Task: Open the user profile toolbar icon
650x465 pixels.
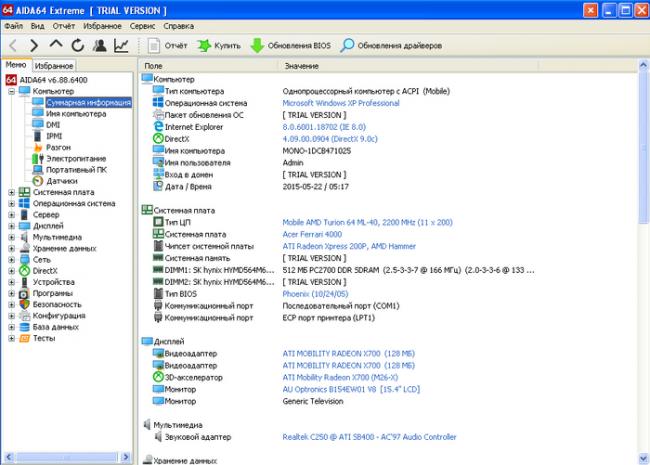Action: pos(99,45)
